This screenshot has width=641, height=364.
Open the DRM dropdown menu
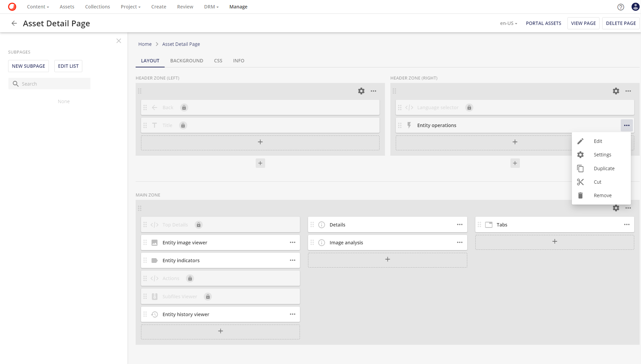click(x=211, y=7)
